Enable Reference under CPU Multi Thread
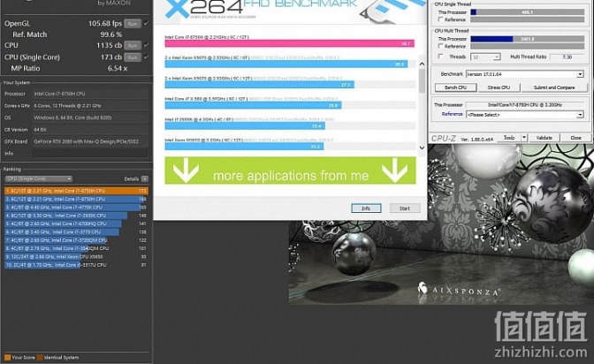Image resolution: width=594 pixels, height=364 pixels. [x=440, y=46]
